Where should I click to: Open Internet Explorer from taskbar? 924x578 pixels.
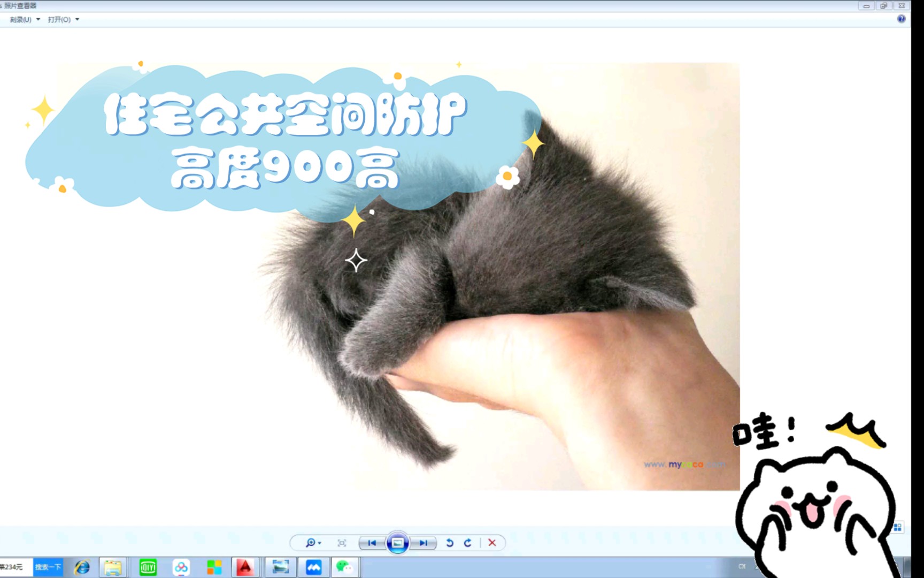[x=81, y=567]
